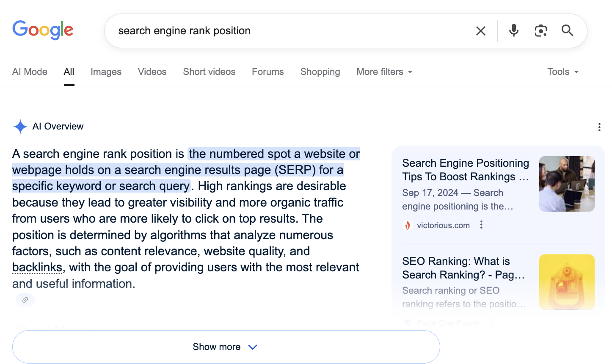Open three-dot menu beside victorious.com
The height and width of the screenshot is (364, 612).
click(x=481, y=225)
